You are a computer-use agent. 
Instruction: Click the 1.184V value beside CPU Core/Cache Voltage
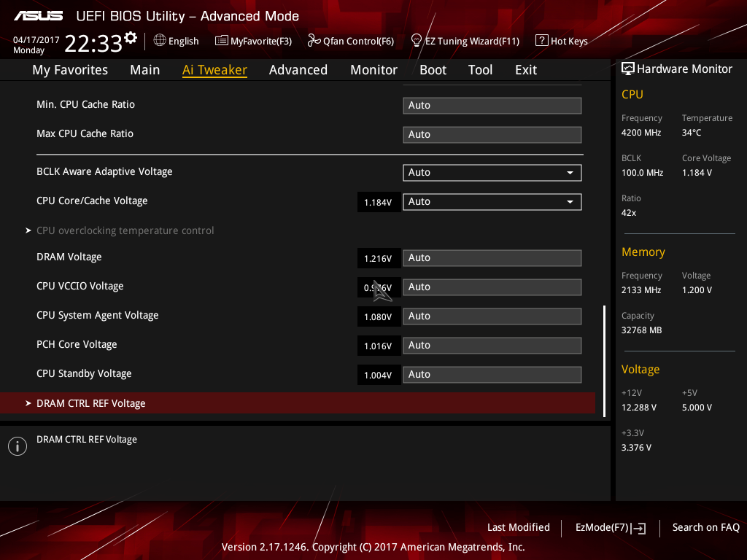coord(378,203)
